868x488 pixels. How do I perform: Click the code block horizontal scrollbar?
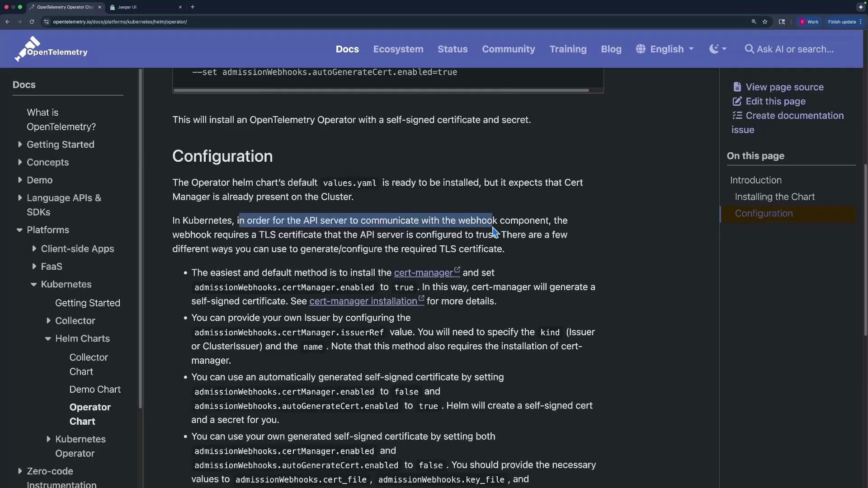(381, 90)
